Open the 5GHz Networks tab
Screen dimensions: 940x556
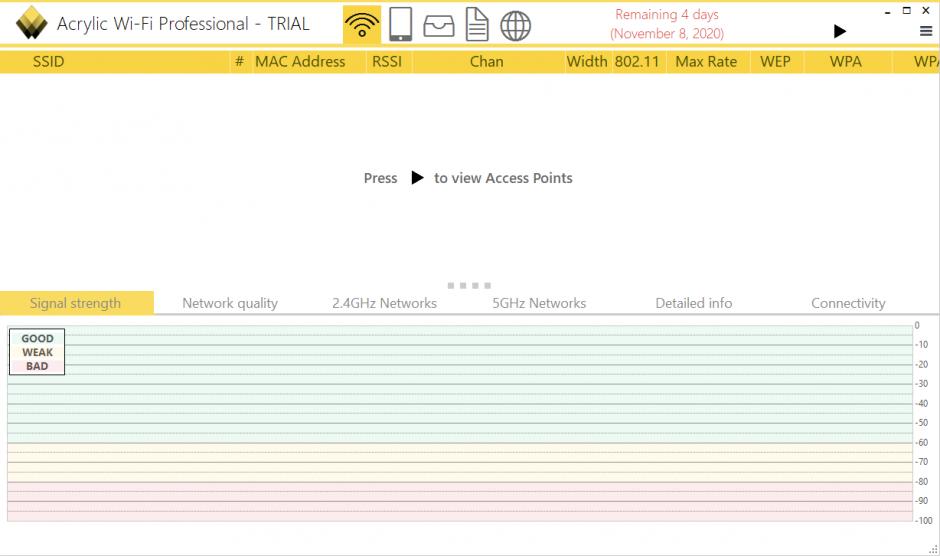[539, 303]
